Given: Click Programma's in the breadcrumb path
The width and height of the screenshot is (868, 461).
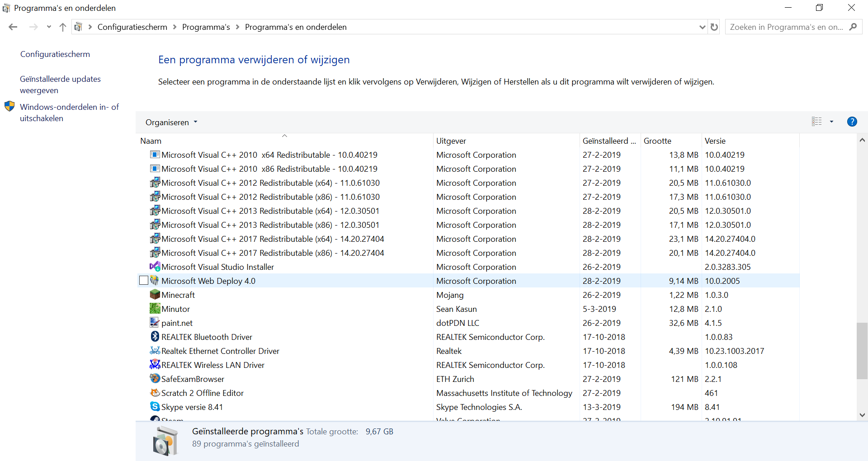Looking at the screenshot, I should pos(206,27).
